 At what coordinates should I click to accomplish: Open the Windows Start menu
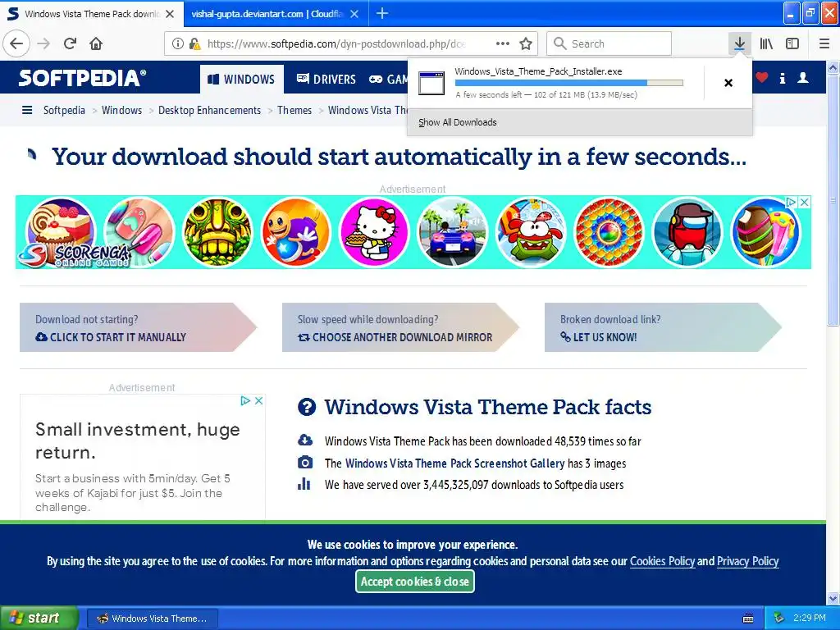[x=39, y=618]
